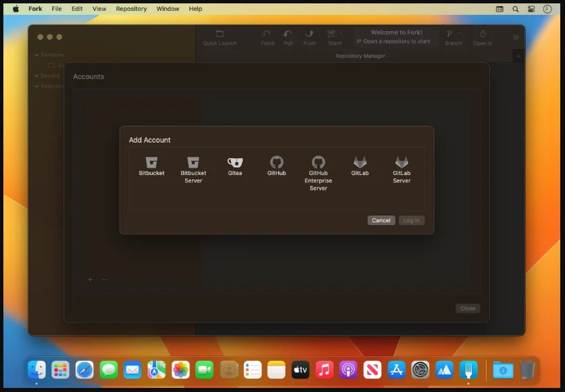This screenshot has height=392, width=565.
Task: Click the Fork app icon in Dock
Action: point(468,370)
